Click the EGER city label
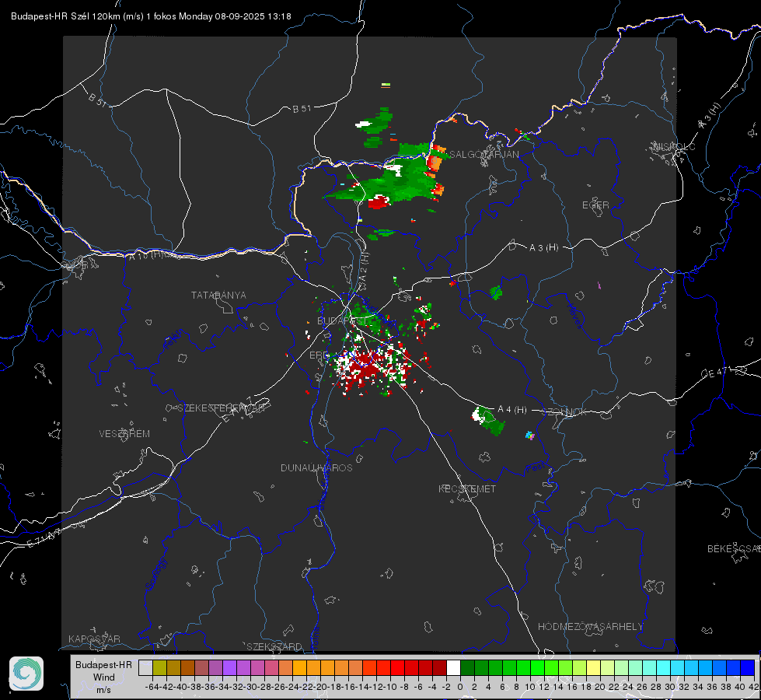The image size is (761, 700). coord(595,205)
